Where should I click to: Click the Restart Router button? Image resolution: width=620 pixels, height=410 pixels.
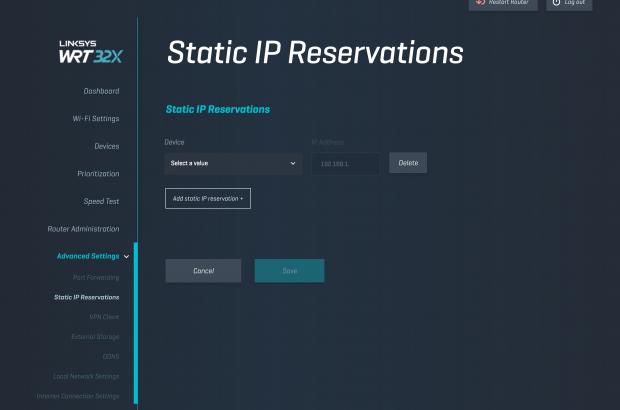(x=504, y=4)
